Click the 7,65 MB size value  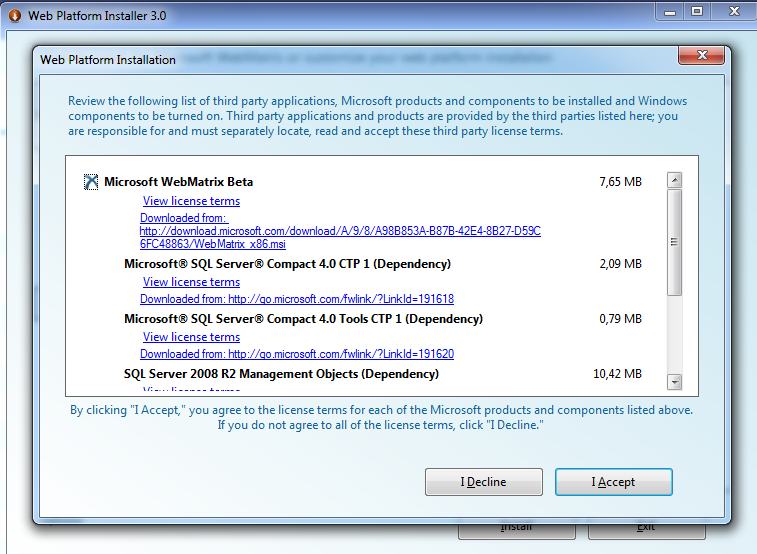620,182
